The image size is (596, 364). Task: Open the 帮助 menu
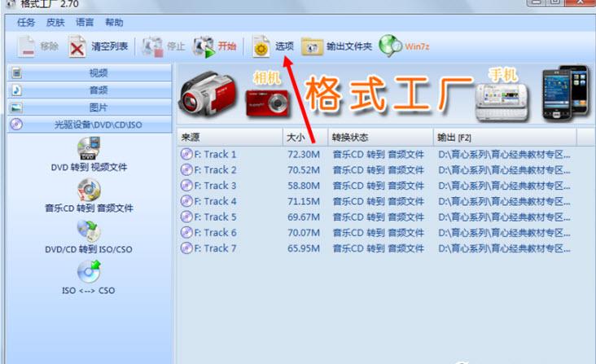[x=114, y=23]
